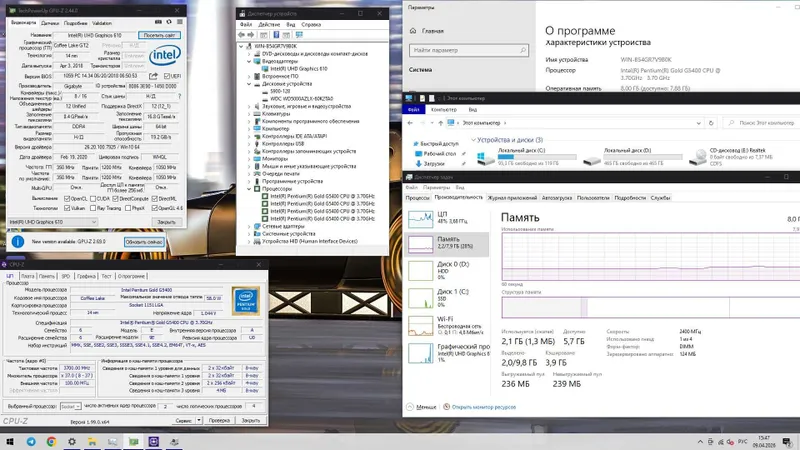This screenshot has width=800, height=450.
Task: Open the Автозагрузка tab in Task Manager
Action: [x=557, y=197]
